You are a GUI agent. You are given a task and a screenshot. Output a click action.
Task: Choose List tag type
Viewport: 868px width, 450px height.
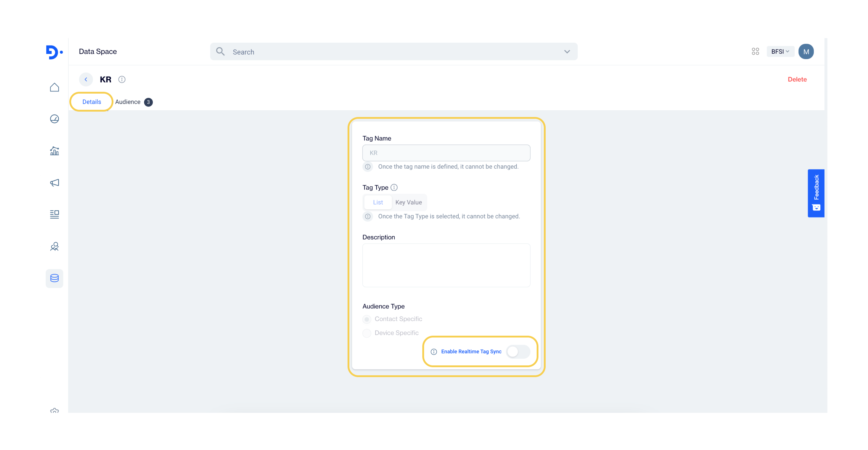[x=378, y=202]
